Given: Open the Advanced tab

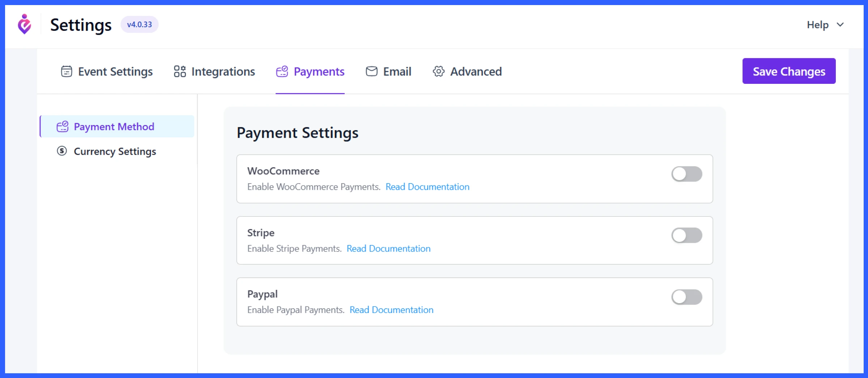Looking at the screenshot, I should tap(467, 72).
